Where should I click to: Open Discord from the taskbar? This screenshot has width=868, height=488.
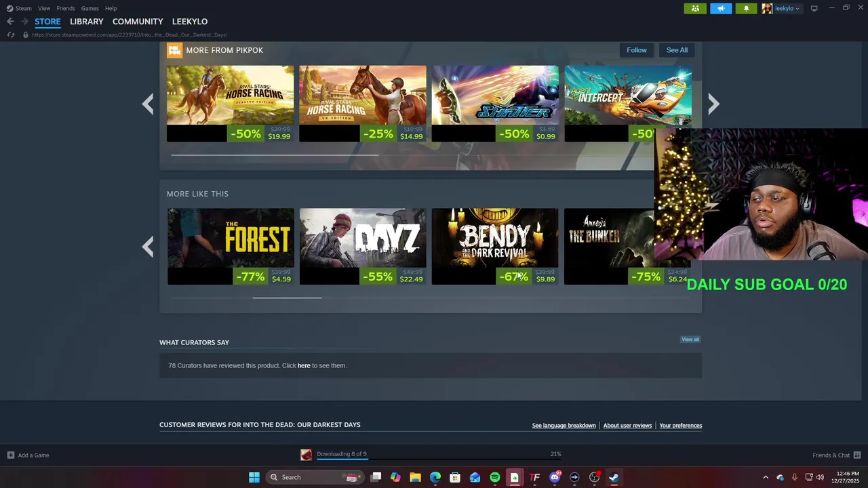(x=555, y=477)
